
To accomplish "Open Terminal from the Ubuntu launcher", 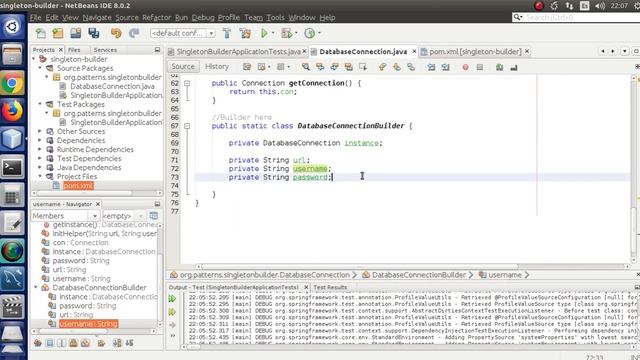I will (x=12, y=167).
